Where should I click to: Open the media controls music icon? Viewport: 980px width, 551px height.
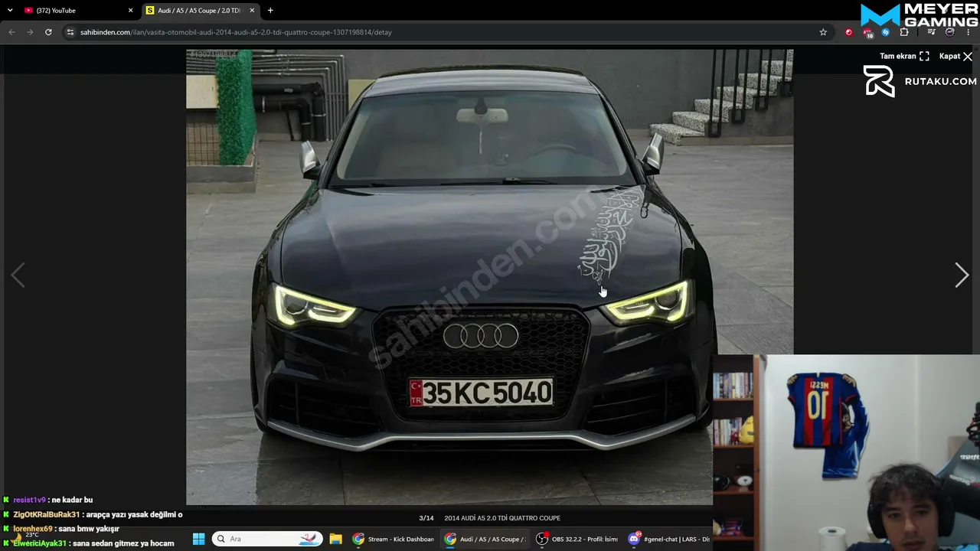tap(931, 32)
